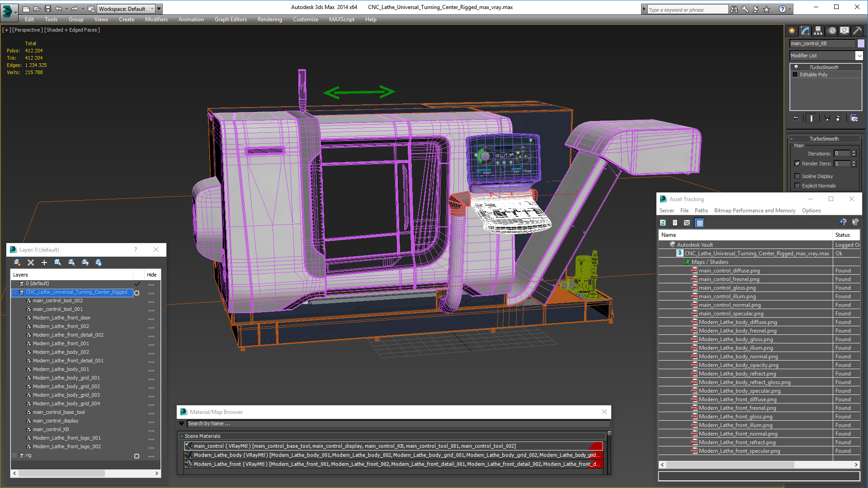Open the Rendering menu
Image resolution: width=868 pixels, height=488 pixels.
[270, 19]
